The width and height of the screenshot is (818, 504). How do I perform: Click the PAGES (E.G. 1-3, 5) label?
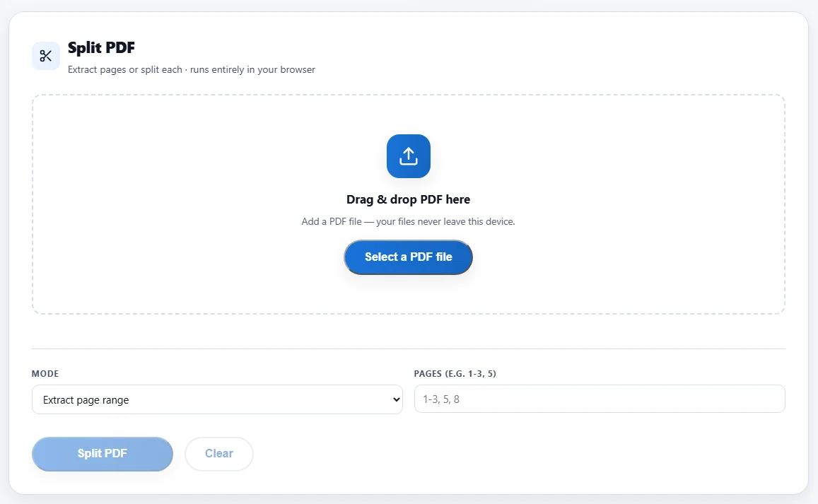[455, 373]
